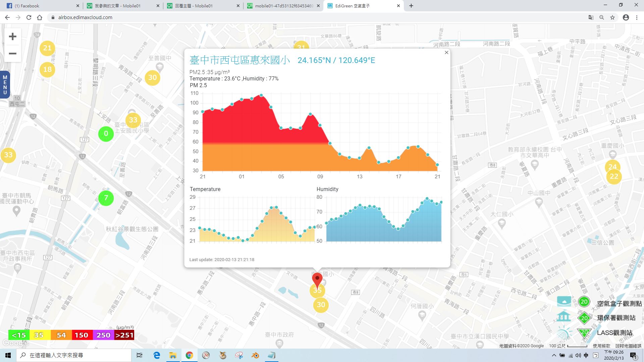Viewport: 644px width, 362px height.
Task: Select the airbox marker showing 18
Action: click(x=47, y=69)
